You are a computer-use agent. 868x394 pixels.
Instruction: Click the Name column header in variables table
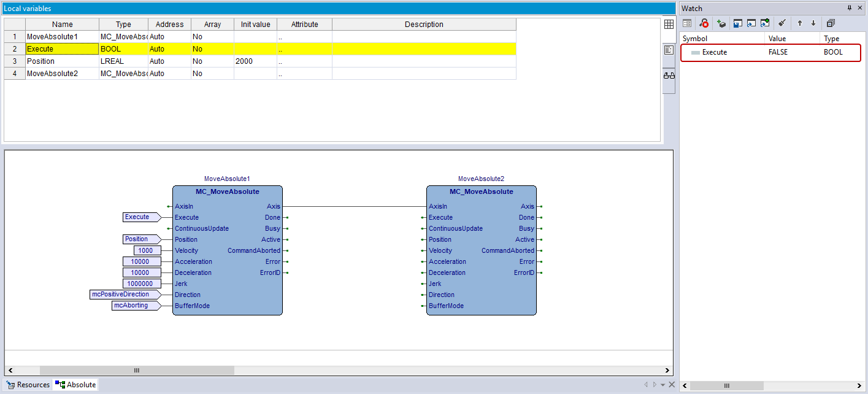[x=62, y=25]
